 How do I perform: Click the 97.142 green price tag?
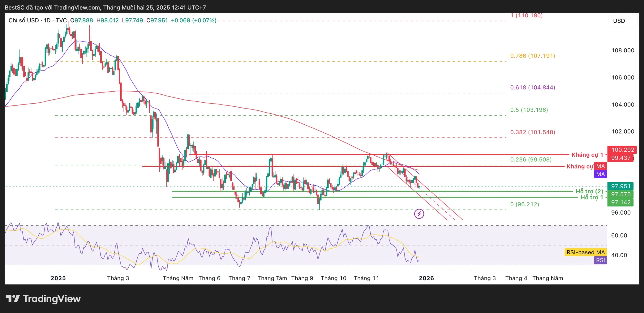620,202
